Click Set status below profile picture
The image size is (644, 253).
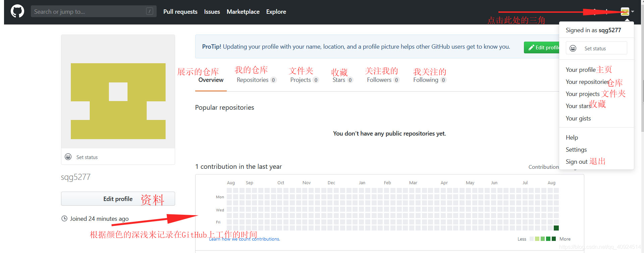coord(87,157)
